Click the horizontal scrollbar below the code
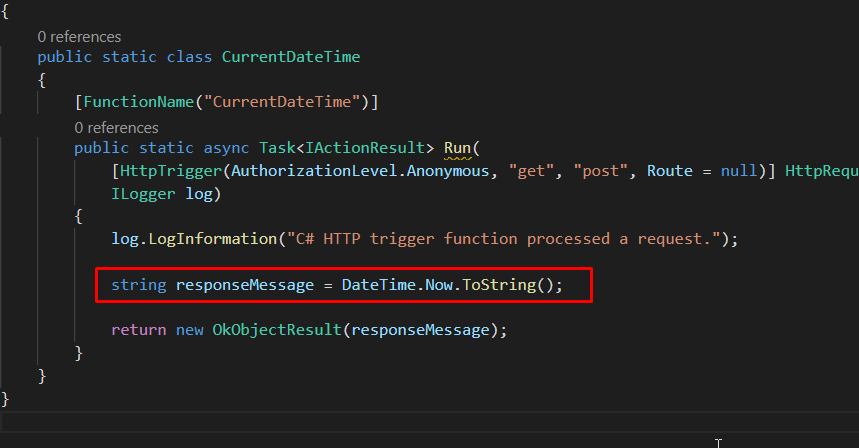The width and height of the screenshot is (859, 448). pos(430,422)
